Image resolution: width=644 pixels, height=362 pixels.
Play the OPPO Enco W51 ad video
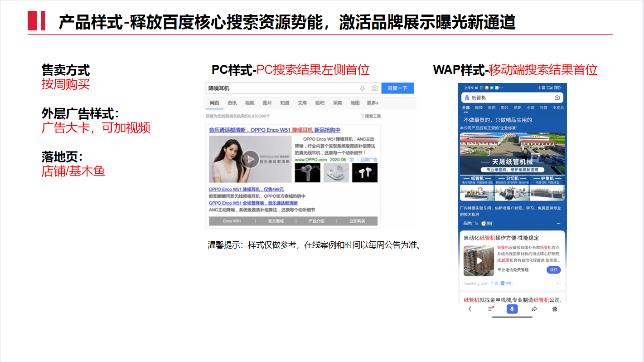[250, 159]
